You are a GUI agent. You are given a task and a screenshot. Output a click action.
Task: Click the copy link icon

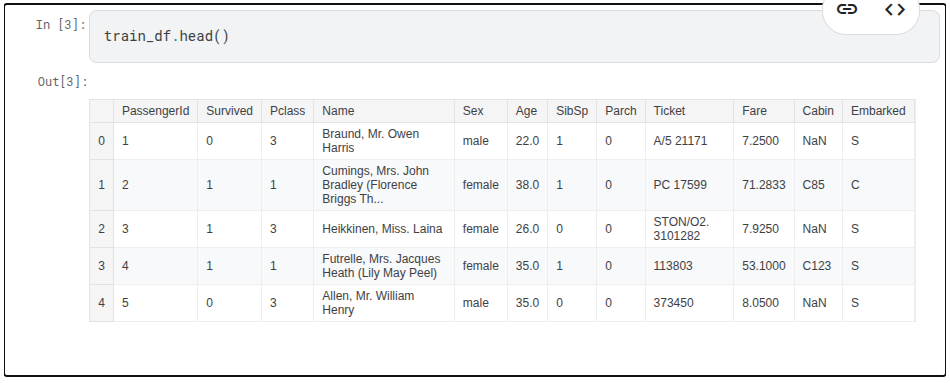coord(846,9)
